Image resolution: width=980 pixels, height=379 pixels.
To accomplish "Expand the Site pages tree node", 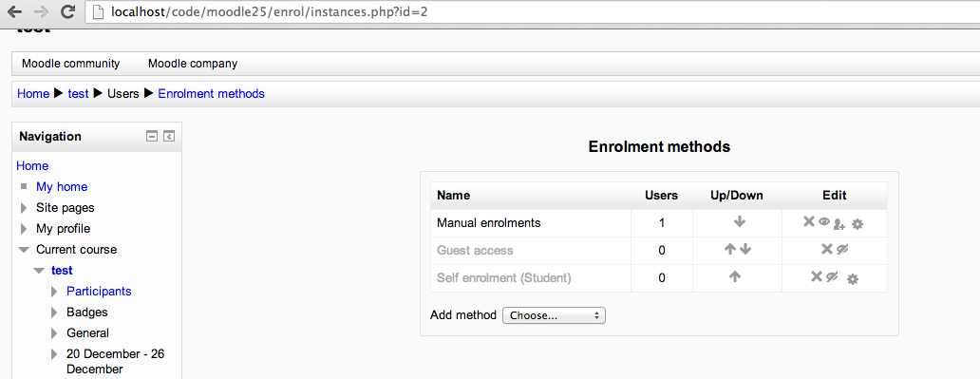I will pos(24,208).
